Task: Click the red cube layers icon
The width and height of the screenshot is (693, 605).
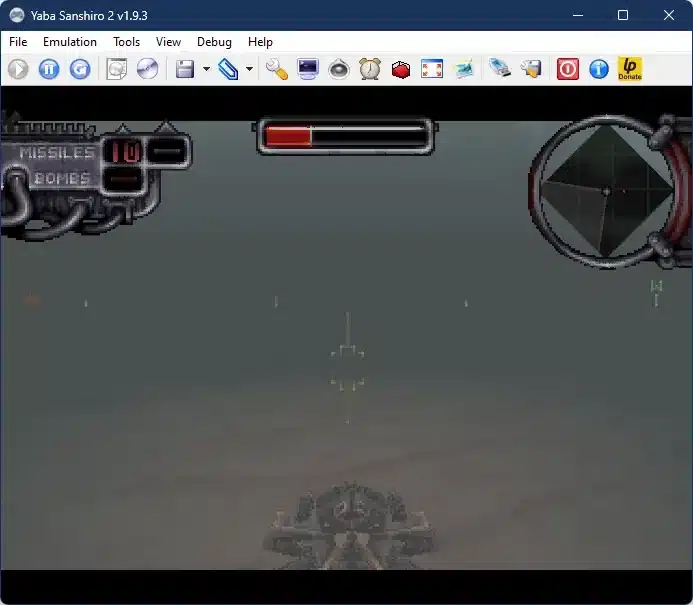Action: tap(401, 69)
